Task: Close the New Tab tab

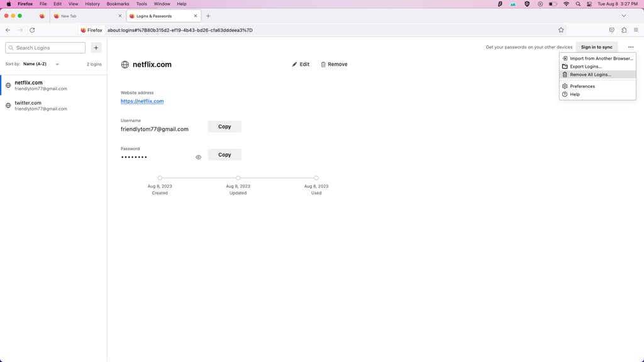Action: pyautogui.click(x=120, y=16)
